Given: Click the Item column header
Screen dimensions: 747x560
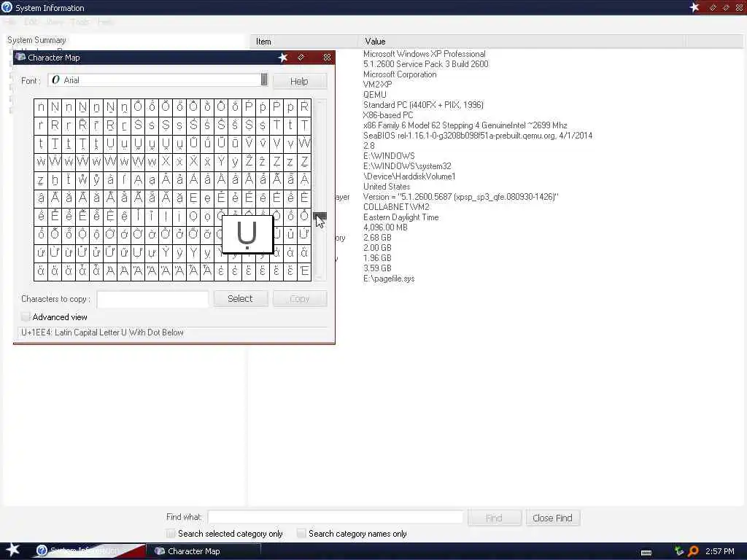Looking at the screenshot, I should [303, 42].
